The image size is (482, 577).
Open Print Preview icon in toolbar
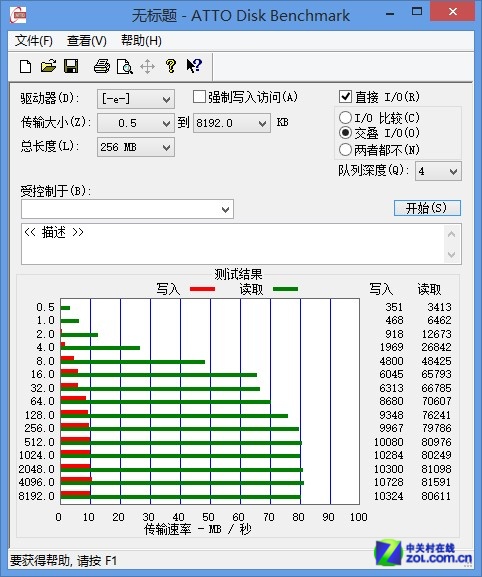124,67
